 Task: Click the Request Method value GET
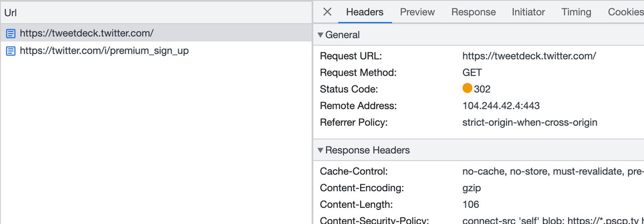pyautogui.click(x=472, y=73)
